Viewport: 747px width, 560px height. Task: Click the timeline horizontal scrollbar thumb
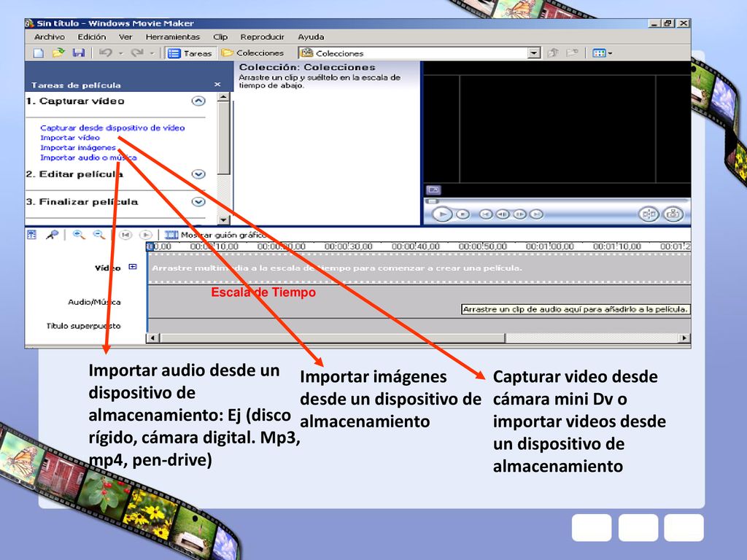point(333,338)
